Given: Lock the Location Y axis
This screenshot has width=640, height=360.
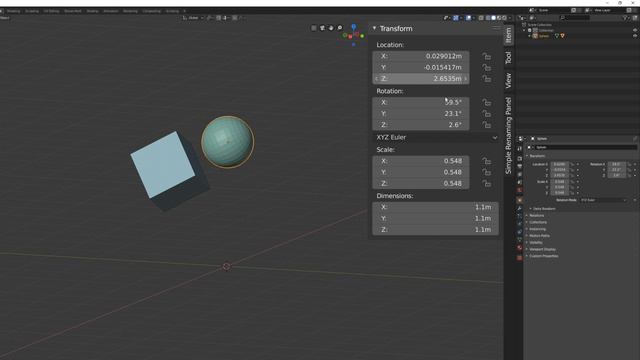Looking at the screenshot, I should click(486, 67).
